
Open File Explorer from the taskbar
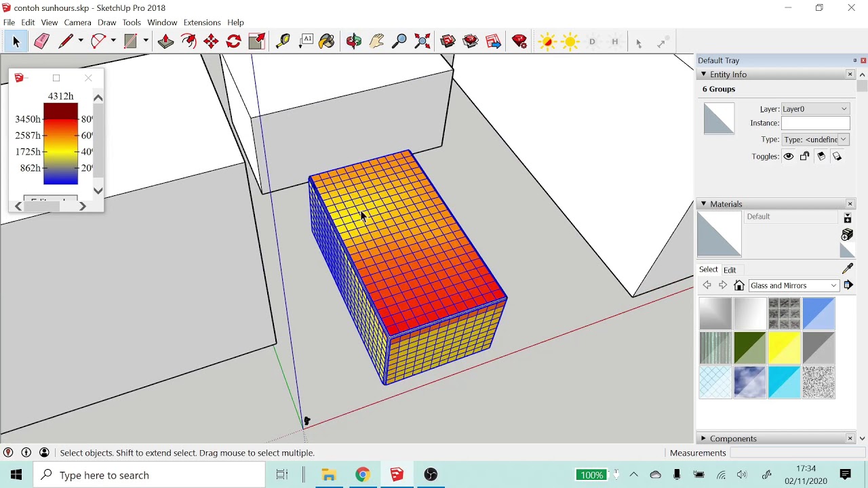[329, 475]
